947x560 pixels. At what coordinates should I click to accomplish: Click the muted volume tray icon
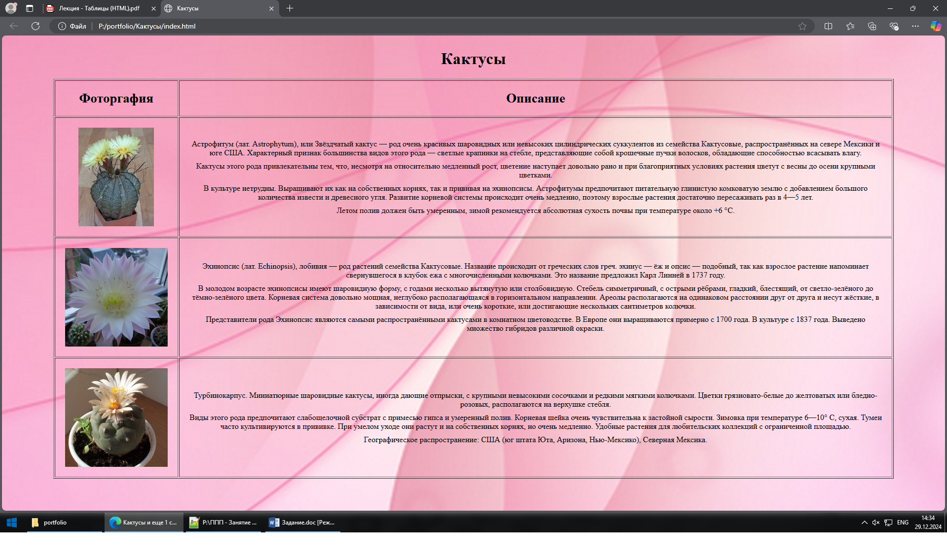(876, 523)
